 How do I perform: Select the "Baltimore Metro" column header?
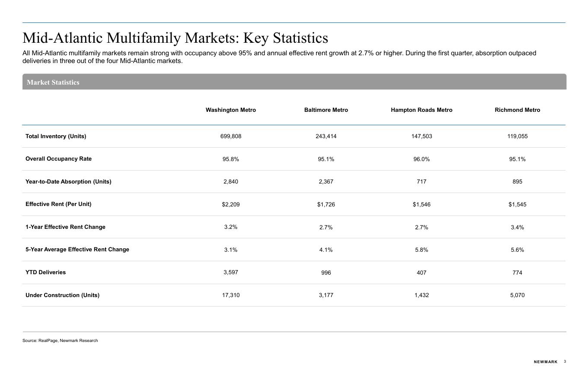click(x=326, y=110)
